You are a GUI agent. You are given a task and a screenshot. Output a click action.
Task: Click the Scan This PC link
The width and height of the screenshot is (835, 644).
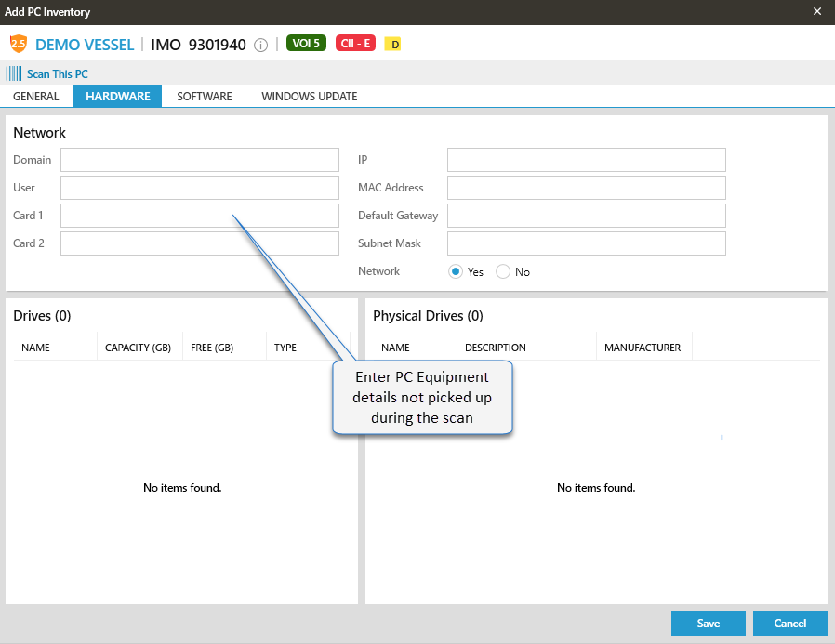(58, 74)
